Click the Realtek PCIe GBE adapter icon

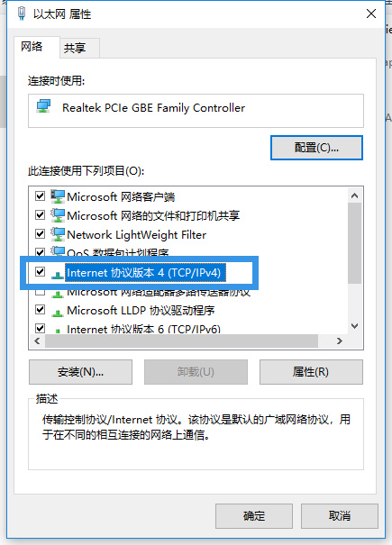coord(44,106)
